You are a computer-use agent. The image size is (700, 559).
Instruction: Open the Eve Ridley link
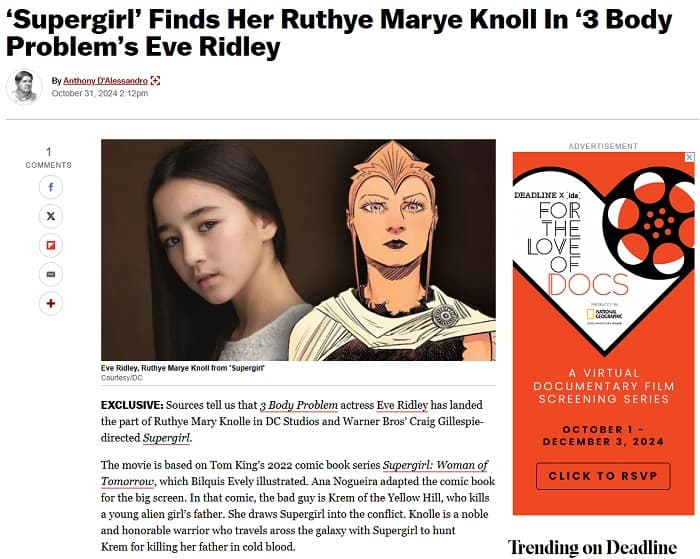402,405
